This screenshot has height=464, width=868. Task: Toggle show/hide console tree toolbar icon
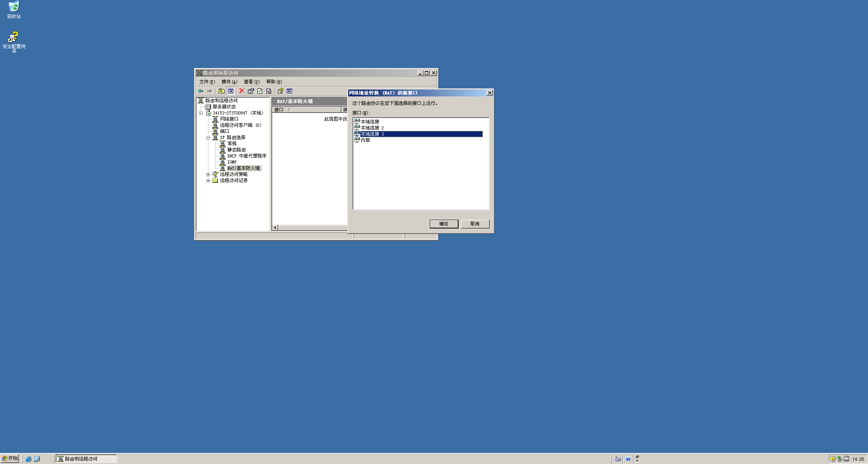(231, 91)
